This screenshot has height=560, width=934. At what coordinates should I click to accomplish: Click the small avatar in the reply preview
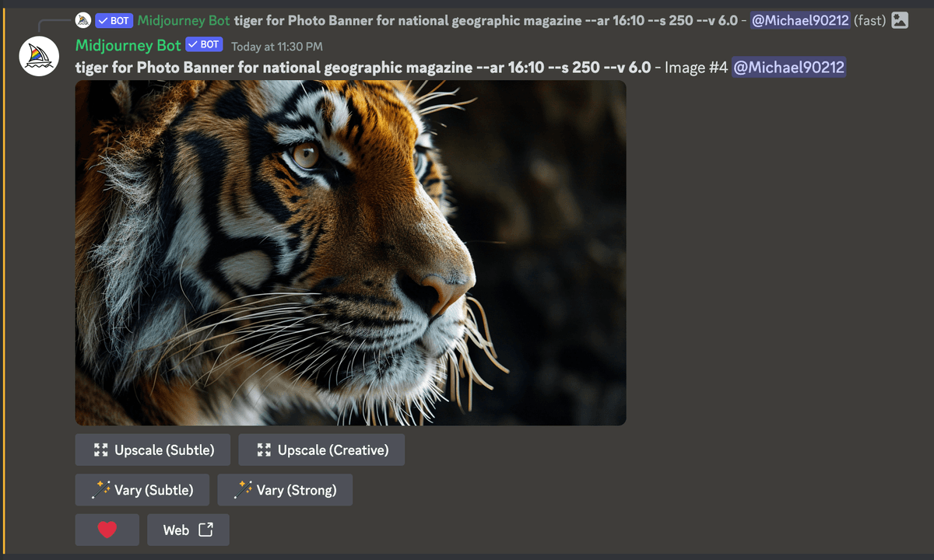pos(83,21)
